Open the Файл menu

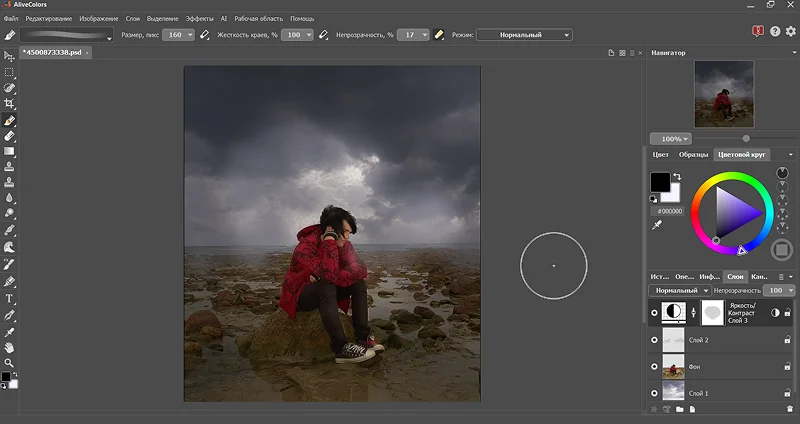[x=11, y=18]
